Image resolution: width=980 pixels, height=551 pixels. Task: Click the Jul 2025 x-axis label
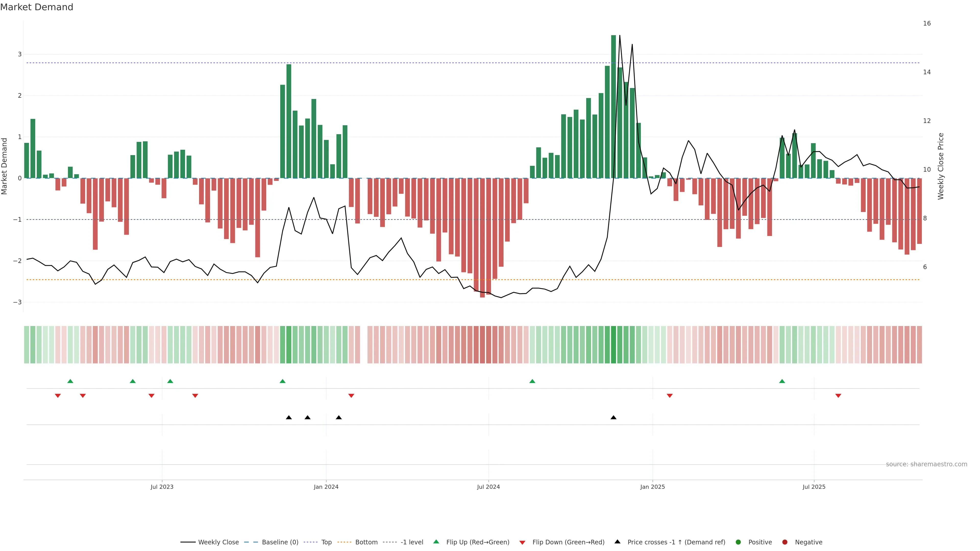[814, 487]
